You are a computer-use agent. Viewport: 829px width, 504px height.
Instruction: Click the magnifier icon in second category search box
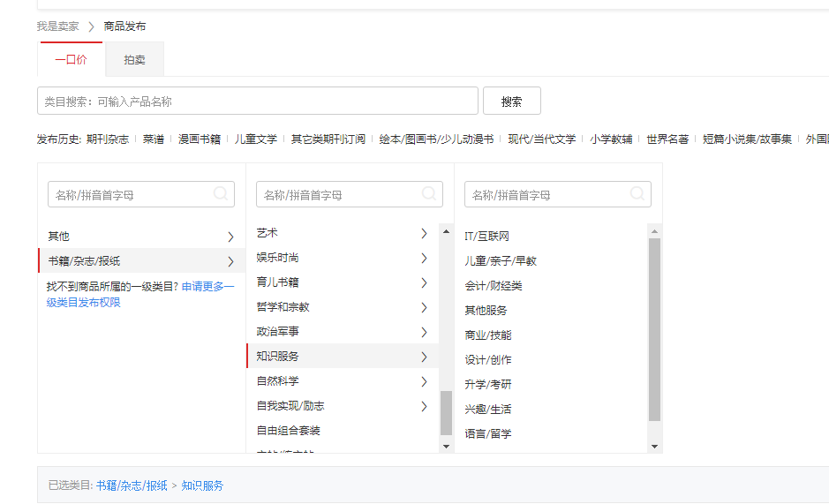pos(429,193)
